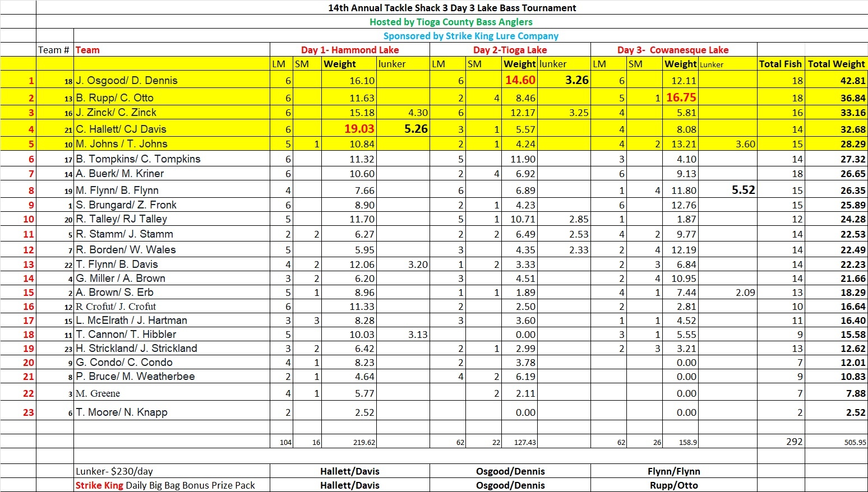Click the tournament title at the top

(452, 8)
